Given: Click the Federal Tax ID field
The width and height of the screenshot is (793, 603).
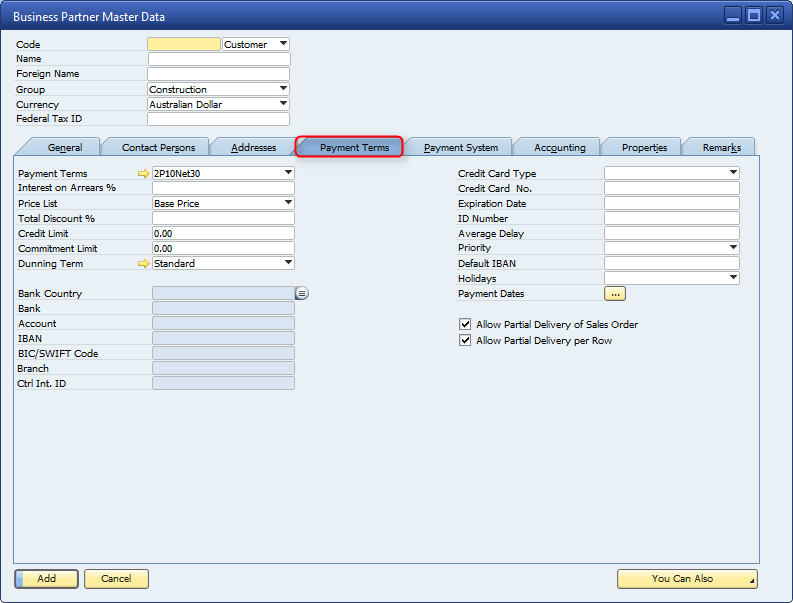Looking at the screenshot, I should (x=218, y=119).
